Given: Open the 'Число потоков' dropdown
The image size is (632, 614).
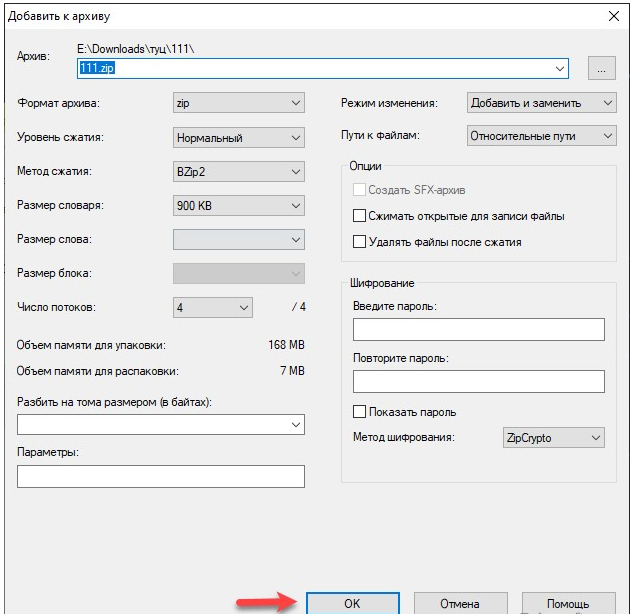Looking at the screenshot, I should pyautogui.click(x=213, y=308).
